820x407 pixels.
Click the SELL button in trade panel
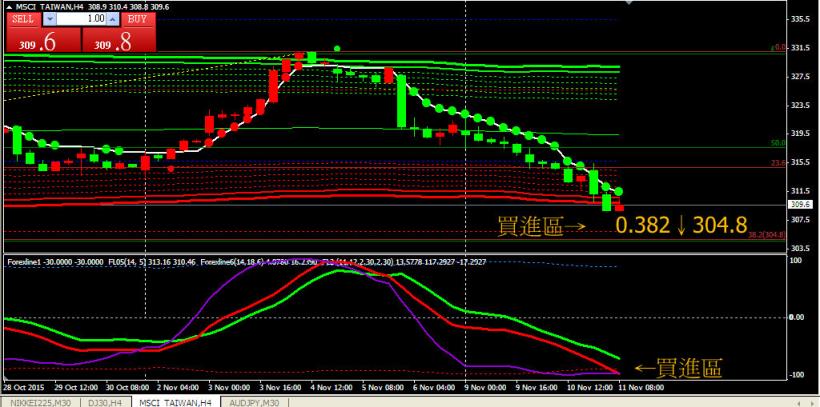coord(23,19)
